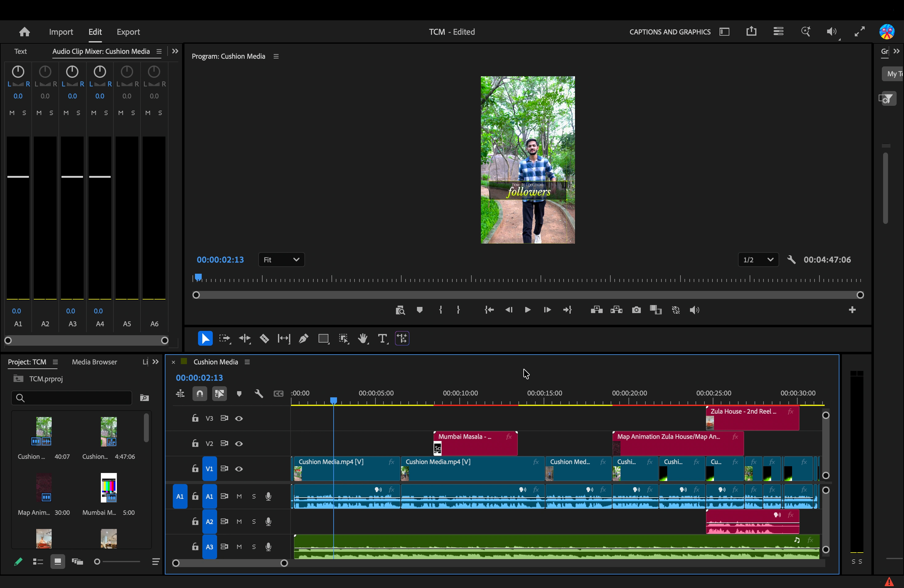Lock the V3 track
This screenshot has height=588, width=904.
[195, 418]
